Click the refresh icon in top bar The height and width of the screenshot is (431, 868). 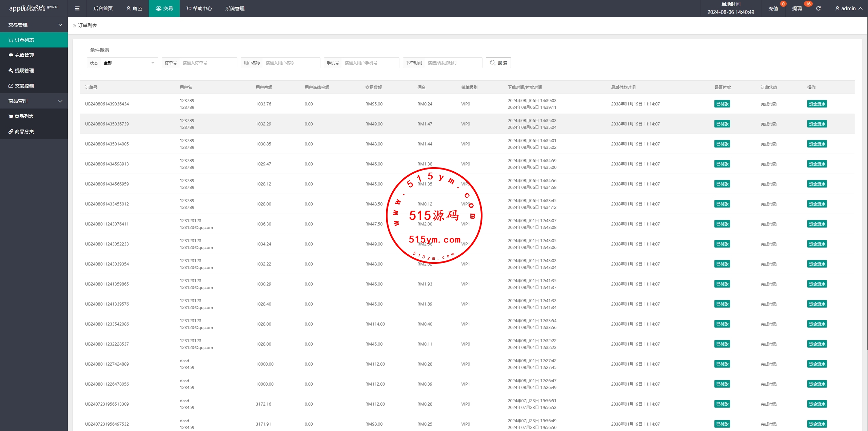[x=818, y=8]
